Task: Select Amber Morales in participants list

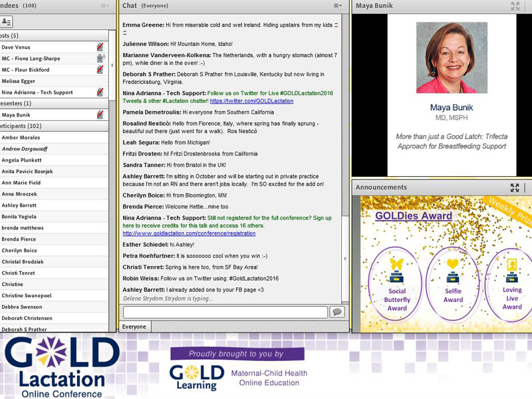Action: click(55, 138)
